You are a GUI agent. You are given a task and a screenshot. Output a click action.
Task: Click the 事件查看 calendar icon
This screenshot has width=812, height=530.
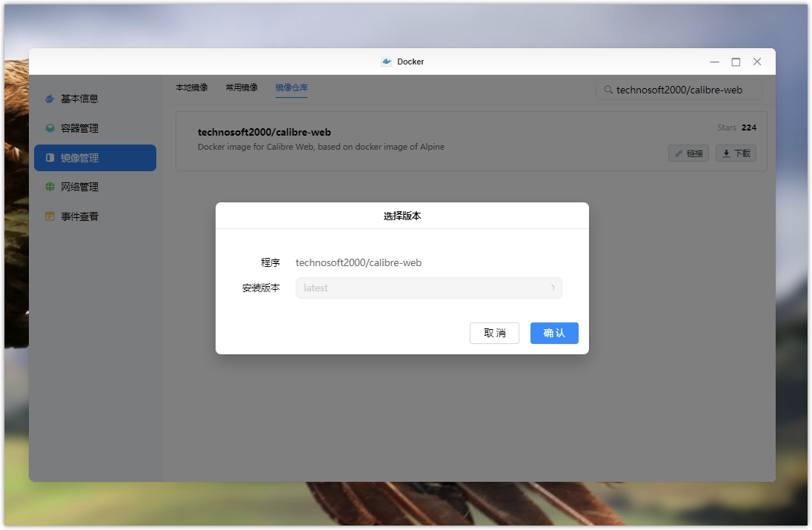click(x=50, y=216)
